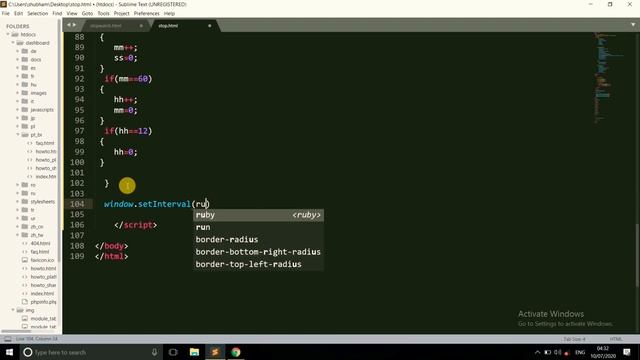This screenshot has height=360, width=640.
Task: Expand the es folder
Action: coord(18,68)
